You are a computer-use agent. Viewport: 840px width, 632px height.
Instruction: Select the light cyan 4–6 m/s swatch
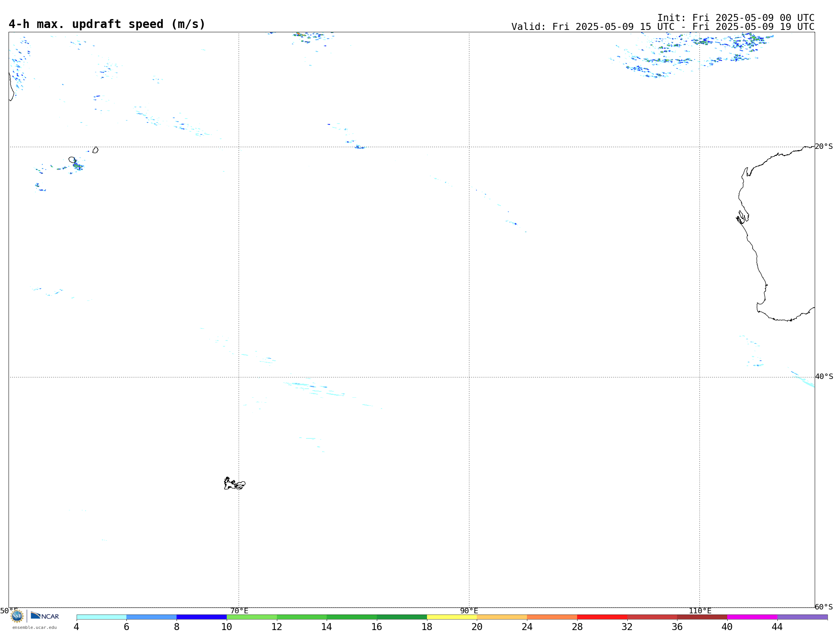[101, 617]
